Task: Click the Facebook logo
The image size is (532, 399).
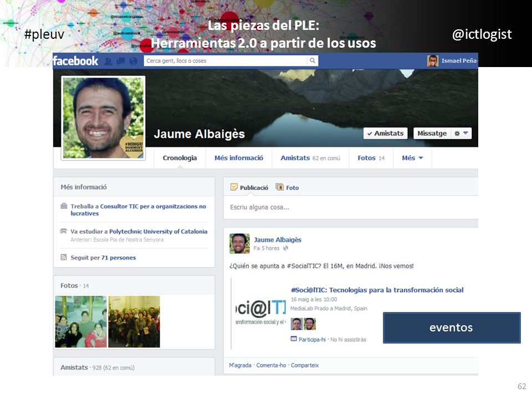Action: click(75, 61)
